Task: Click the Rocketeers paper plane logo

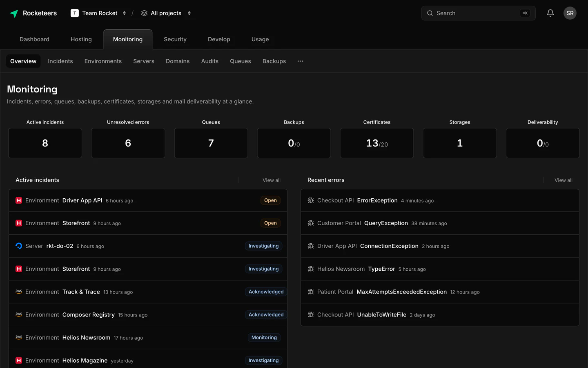Action: coord(14,13)
